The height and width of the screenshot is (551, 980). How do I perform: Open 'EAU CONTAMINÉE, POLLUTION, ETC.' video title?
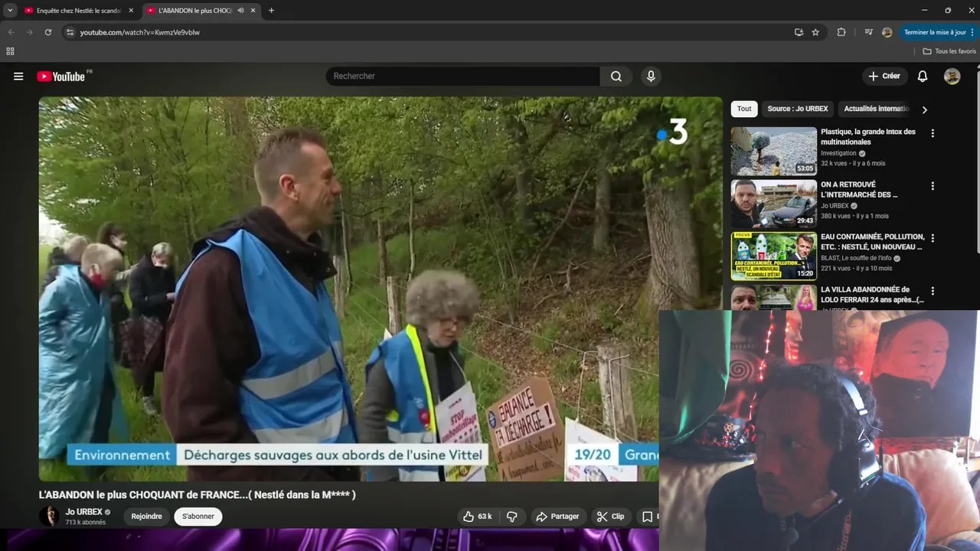coord(873,242)
